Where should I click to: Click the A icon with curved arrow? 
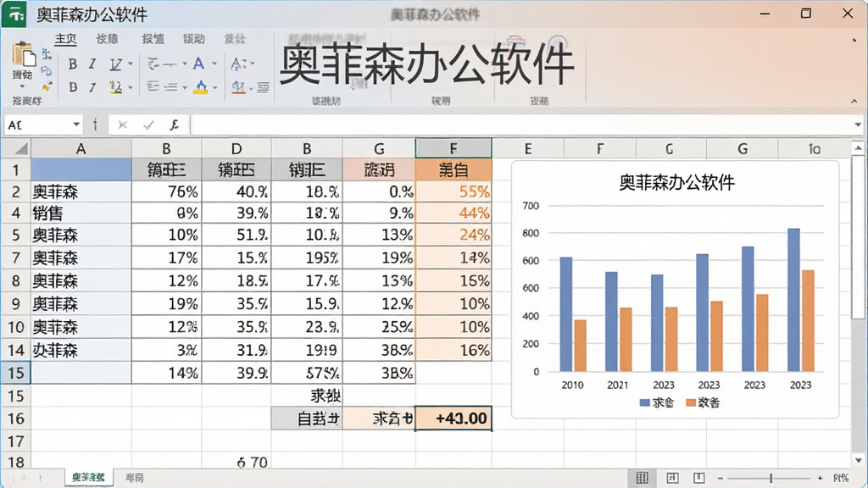point(238,64)
